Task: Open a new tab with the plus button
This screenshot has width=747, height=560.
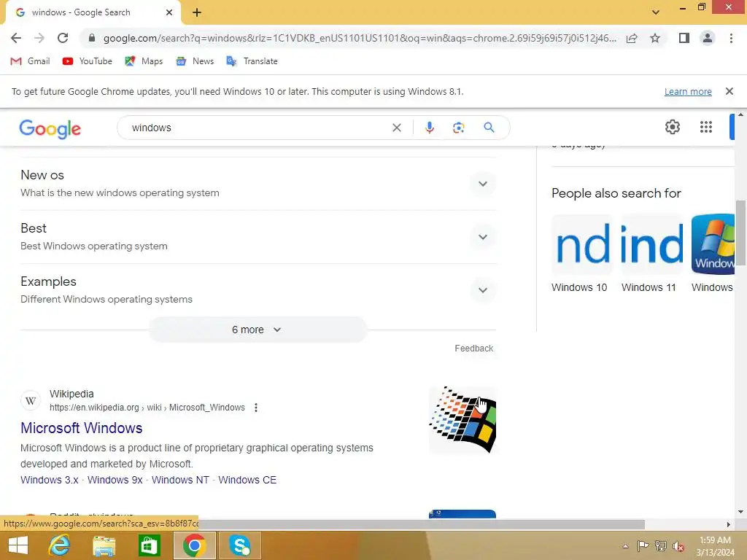Action: click(x=197, y=12)
